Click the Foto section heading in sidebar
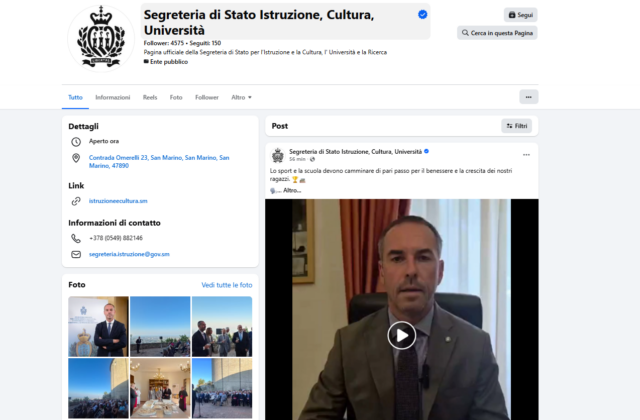The height and width of the screenshot is (420, 640). click(77, 285)
